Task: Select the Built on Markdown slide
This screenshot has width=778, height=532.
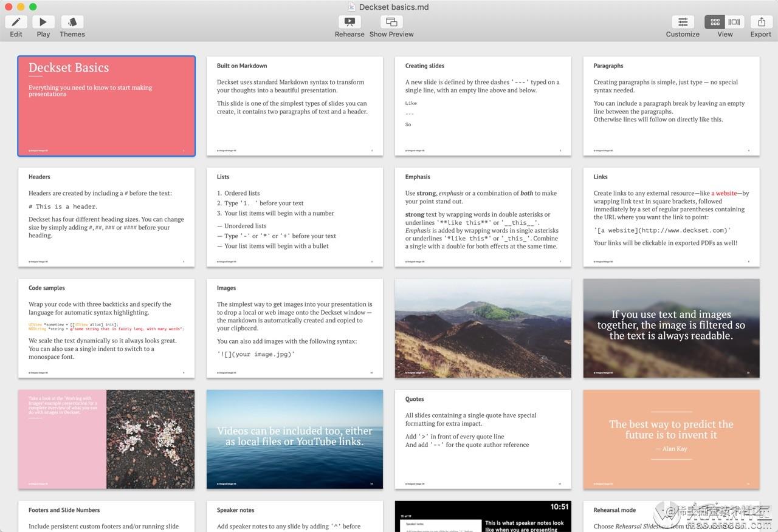Action: click(295, 106)
